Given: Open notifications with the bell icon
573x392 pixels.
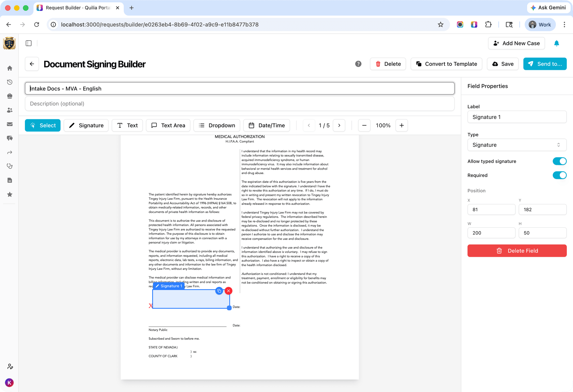Looking at the screenshot, I should pos(556,43).
